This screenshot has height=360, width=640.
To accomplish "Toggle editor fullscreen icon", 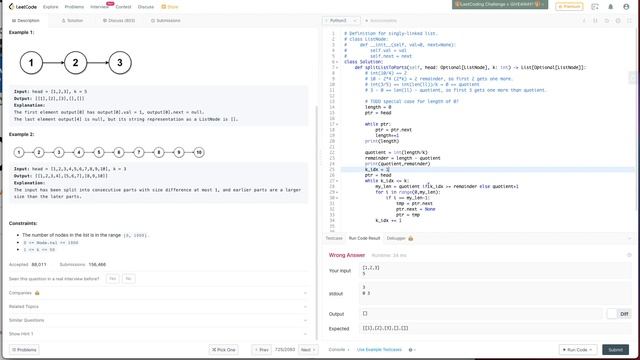I will click(629, 20).
